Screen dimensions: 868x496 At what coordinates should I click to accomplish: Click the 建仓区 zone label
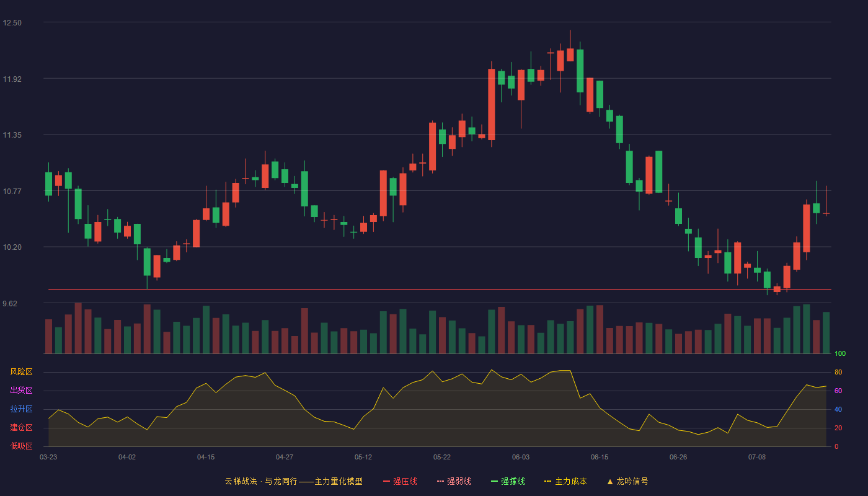22,428
